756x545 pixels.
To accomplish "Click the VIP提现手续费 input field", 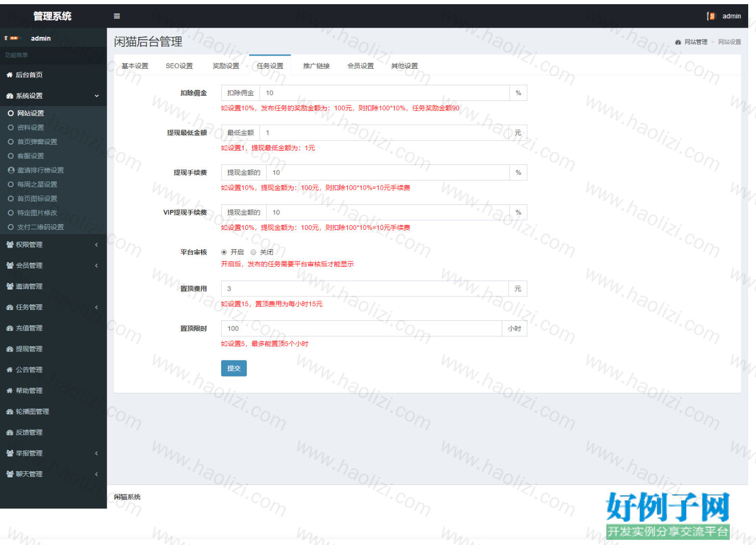I will click(x=388, y=212).
